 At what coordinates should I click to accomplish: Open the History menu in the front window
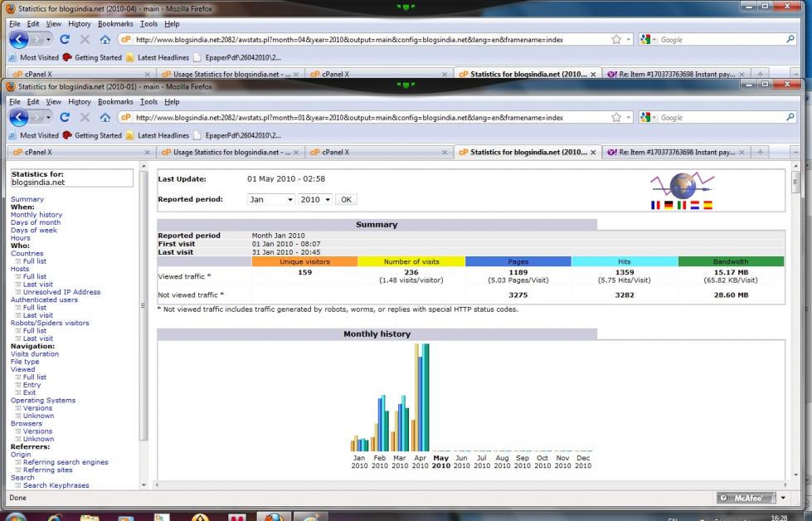[80, 101]
